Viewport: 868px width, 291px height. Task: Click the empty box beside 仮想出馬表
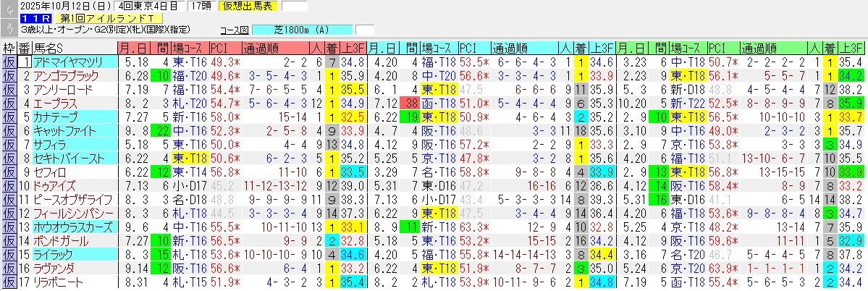tap(294, 7)
